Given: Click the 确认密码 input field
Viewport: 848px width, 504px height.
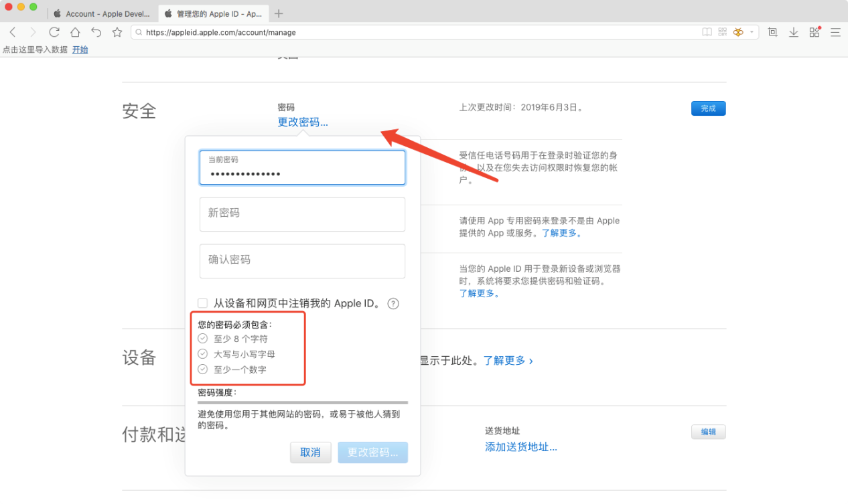Looking at the screenshot, I should (302, 261).
